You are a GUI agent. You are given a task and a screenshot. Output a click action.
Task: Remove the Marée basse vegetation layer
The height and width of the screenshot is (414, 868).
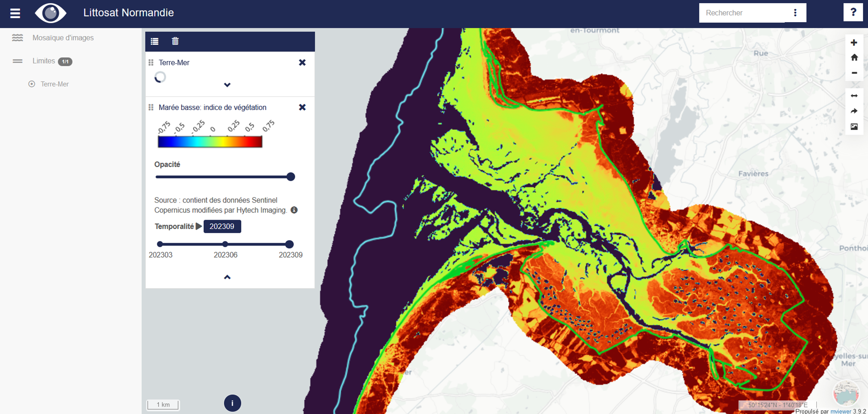pyautogui.click(x=302, y=108)
